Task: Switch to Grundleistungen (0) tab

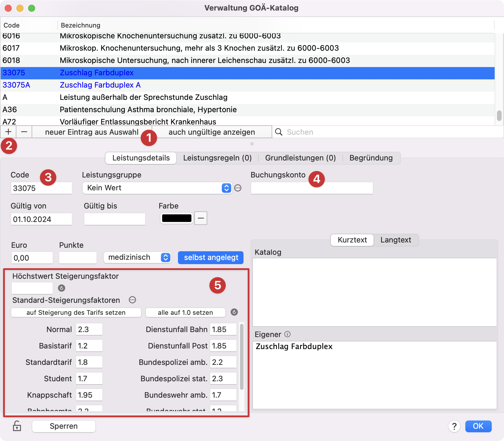Action: click(300, 158)
